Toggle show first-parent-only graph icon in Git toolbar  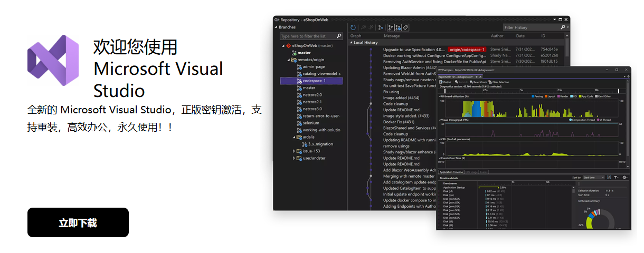pyautogui.click(x=391, y=27)
